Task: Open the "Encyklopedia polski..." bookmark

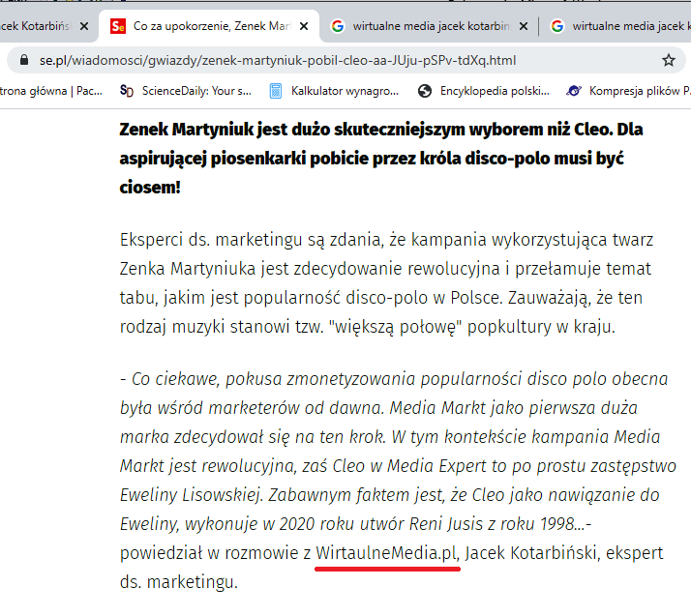Action: (484, 91)
